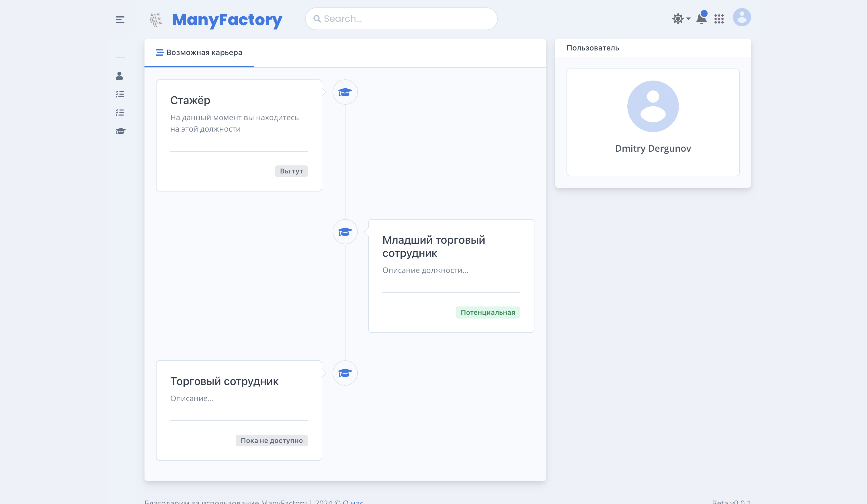
Task: Click the Вы тут badge
Action: 291,171
